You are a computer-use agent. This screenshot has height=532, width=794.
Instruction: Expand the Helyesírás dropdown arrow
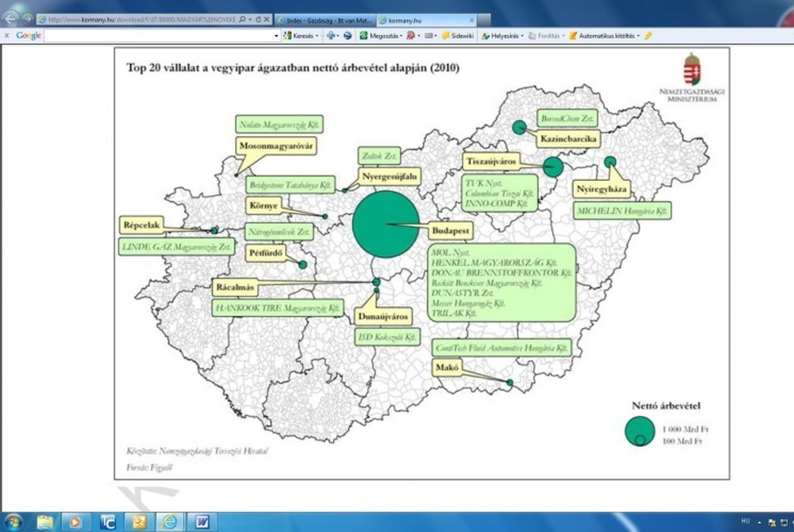pyautogui.click(x=522, y=36)
